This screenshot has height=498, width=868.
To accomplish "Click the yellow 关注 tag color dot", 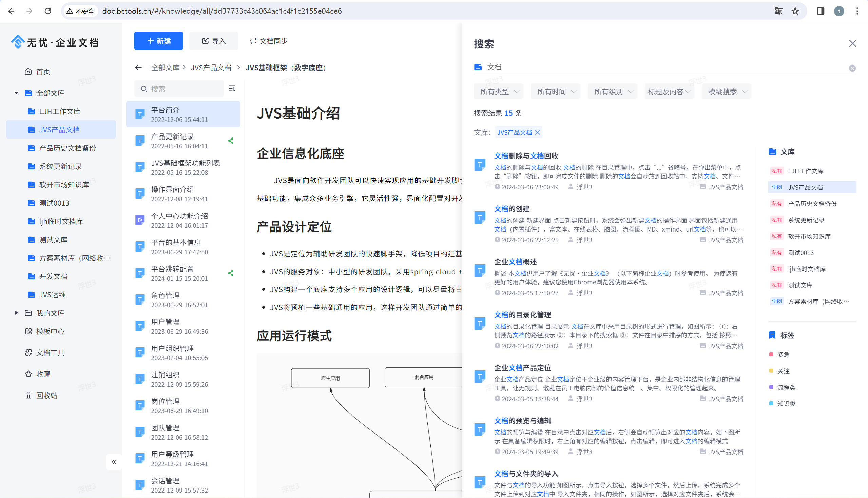I will pos(771,371).
